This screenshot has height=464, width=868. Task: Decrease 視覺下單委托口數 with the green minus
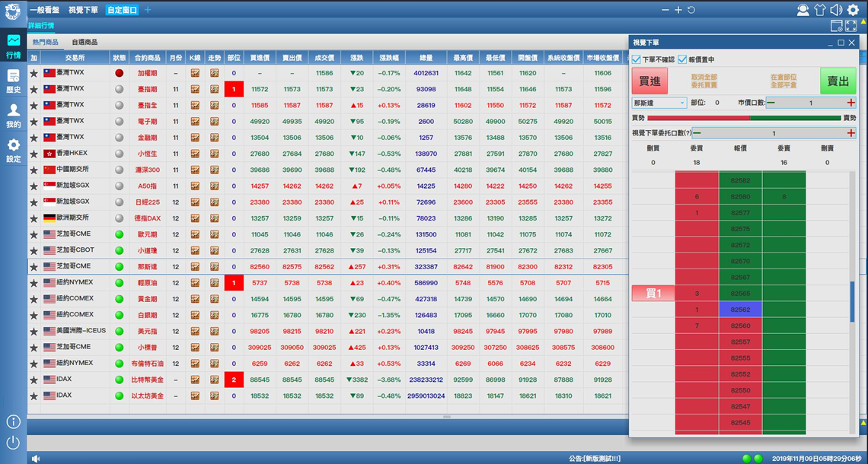point(697,133)
